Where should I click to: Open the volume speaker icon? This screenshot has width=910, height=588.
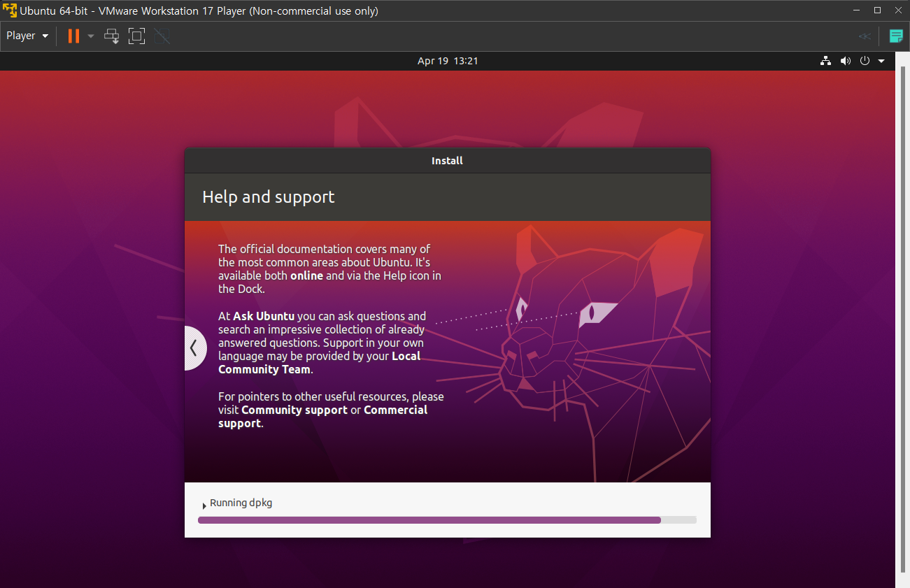coord(846,61)
